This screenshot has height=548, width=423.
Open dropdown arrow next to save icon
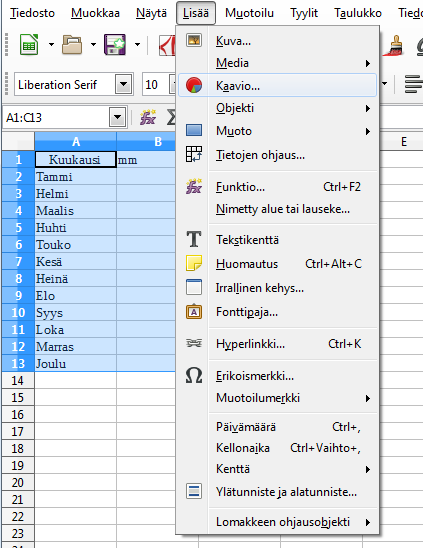[137, 44]
